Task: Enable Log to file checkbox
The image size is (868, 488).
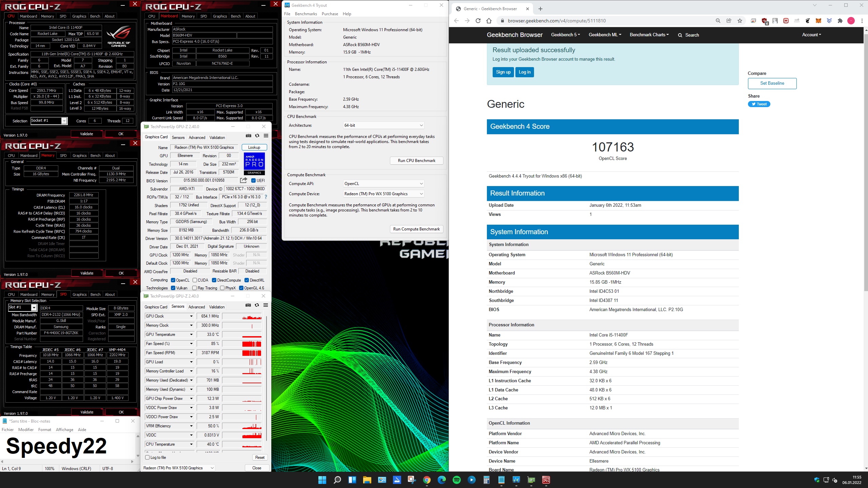Action: [147, 457]
